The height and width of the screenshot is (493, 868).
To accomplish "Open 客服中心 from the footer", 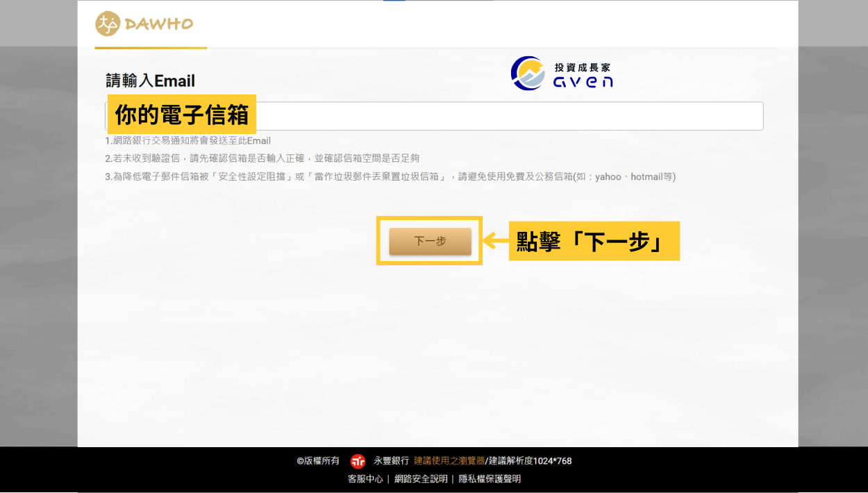I will tap(364, 478).
